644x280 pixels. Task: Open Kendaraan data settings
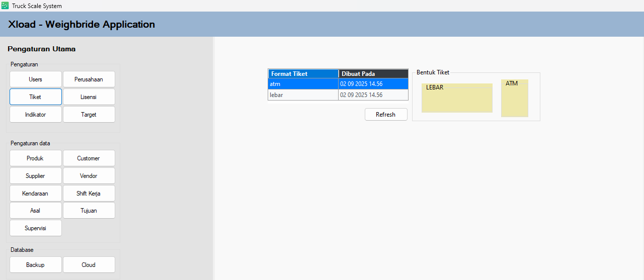[36, 194]
